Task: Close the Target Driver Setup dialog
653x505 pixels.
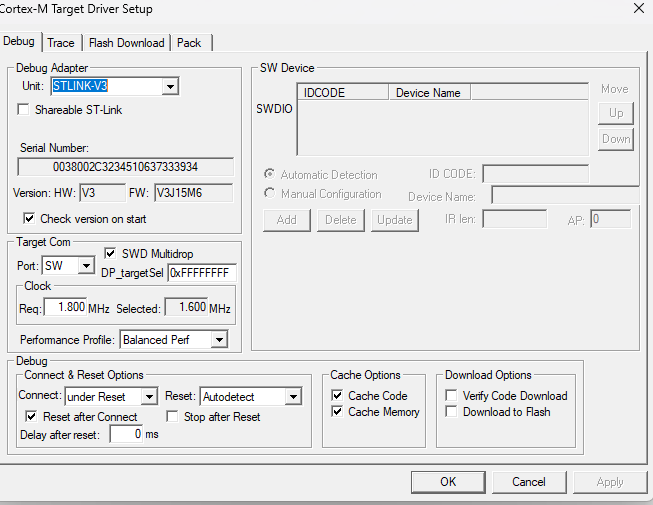Action: point(638,8)
